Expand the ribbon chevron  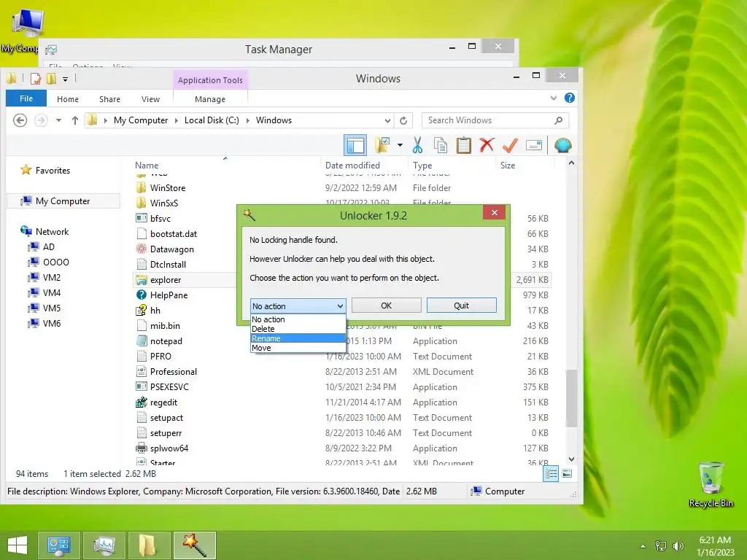coord(553,98)
